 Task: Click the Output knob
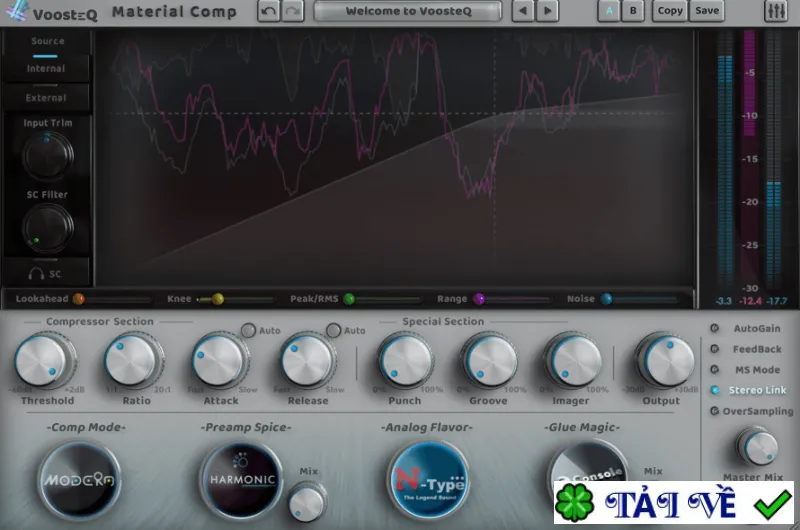pyautogui.click(x=665, y=361)
